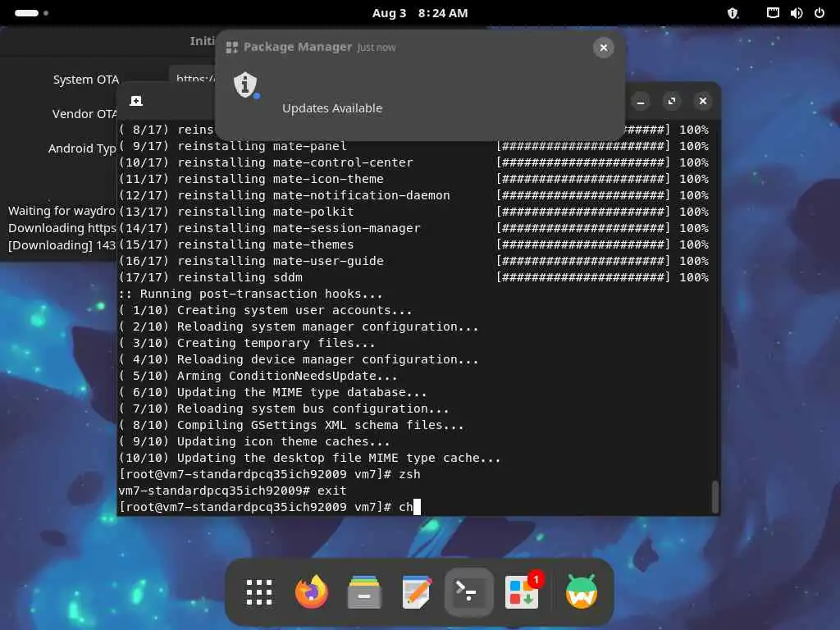The image size is (840, 630).
Task: Click the Activities workspace indicator pill
Action: [x=31, y=13]
